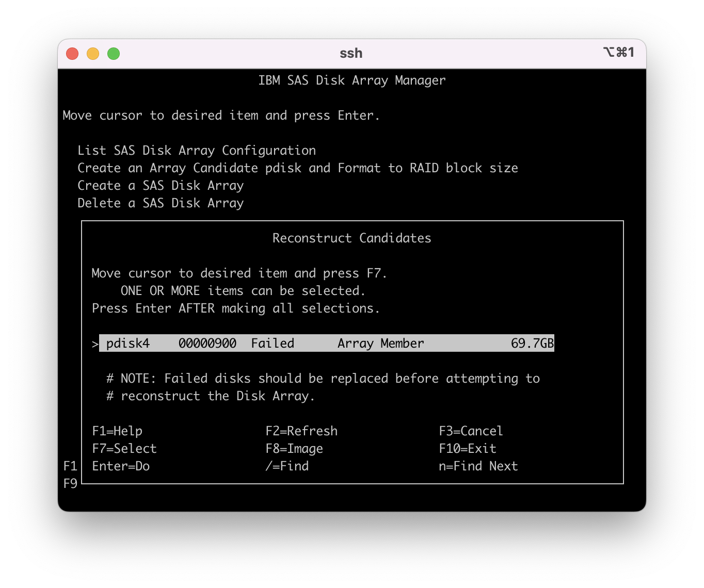704x588 pixels.
Task: Minimize the ssh window with yellow button
Action: 93,54
